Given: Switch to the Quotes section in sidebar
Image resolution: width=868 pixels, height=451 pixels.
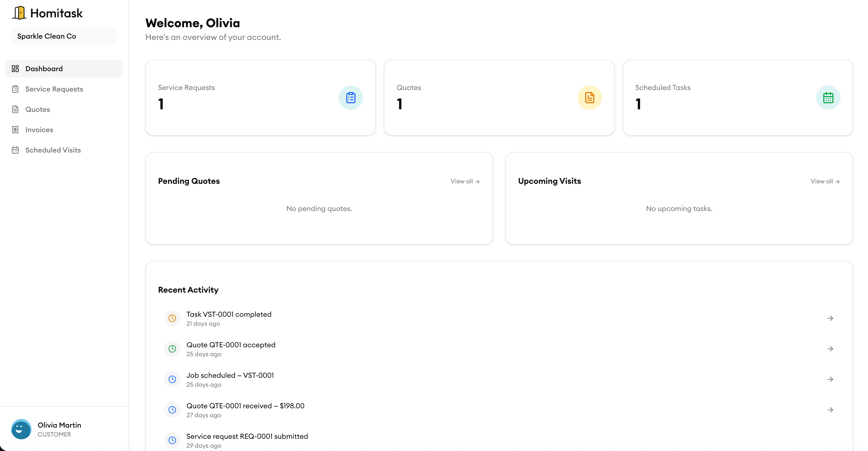Looking at the screenshot, I should coord(38,109).
